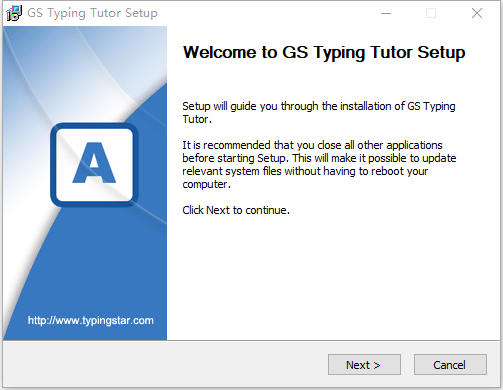Click the Welcome to GS Typing Tutor heading

[x=324, y=52]
